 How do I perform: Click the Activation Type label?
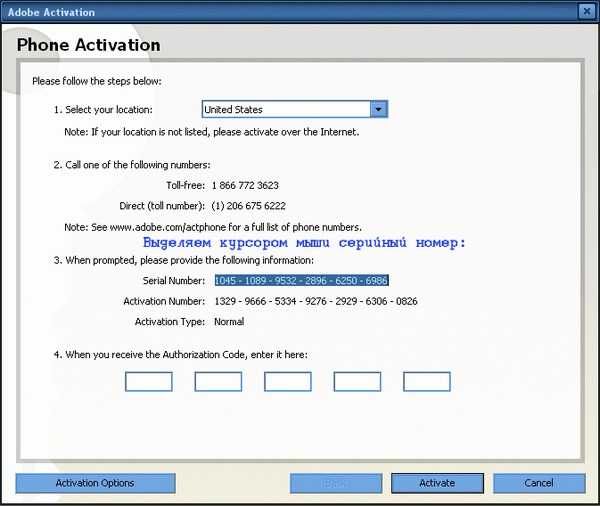point(170,322)
